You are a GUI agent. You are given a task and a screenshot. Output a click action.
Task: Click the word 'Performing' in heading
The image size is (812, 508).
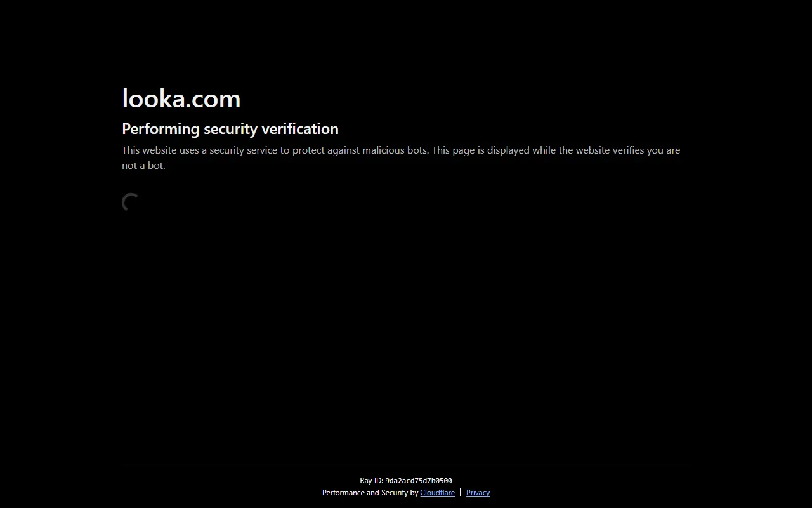(x=160, y=129)
